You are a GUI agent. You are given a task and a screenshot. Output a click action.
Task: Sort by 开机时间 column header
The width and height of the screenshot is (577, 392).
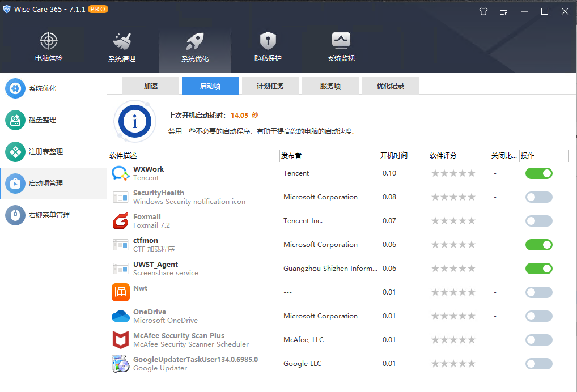tap(404, 156)
